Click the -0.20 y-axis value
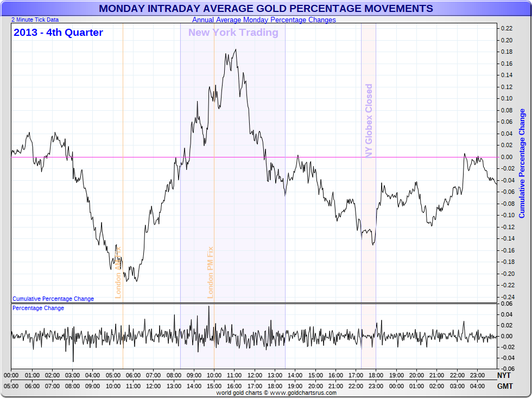 click(507, 274)
